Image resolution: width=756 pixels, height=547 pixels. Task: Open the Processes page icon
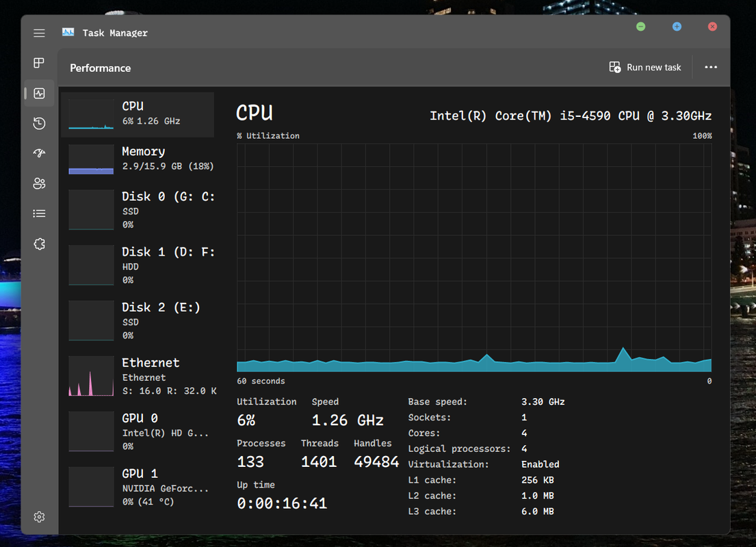tap(39, 63)
